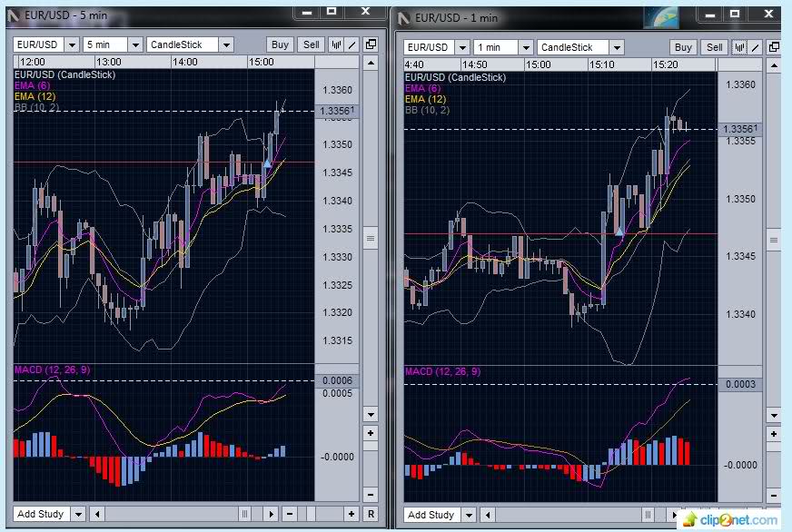Minimize the EUR/USD 1 min window
Screen dimensions: 792x532
coord(710,15)
